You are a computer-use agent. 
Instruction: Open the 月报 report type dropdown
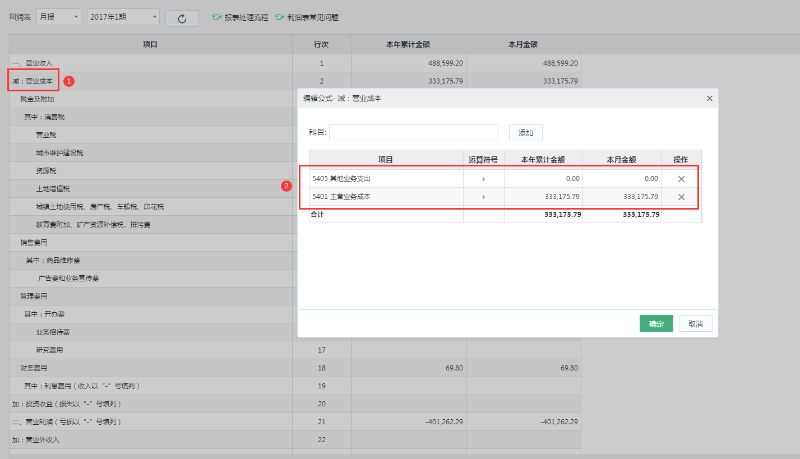[x=59, y=18]
